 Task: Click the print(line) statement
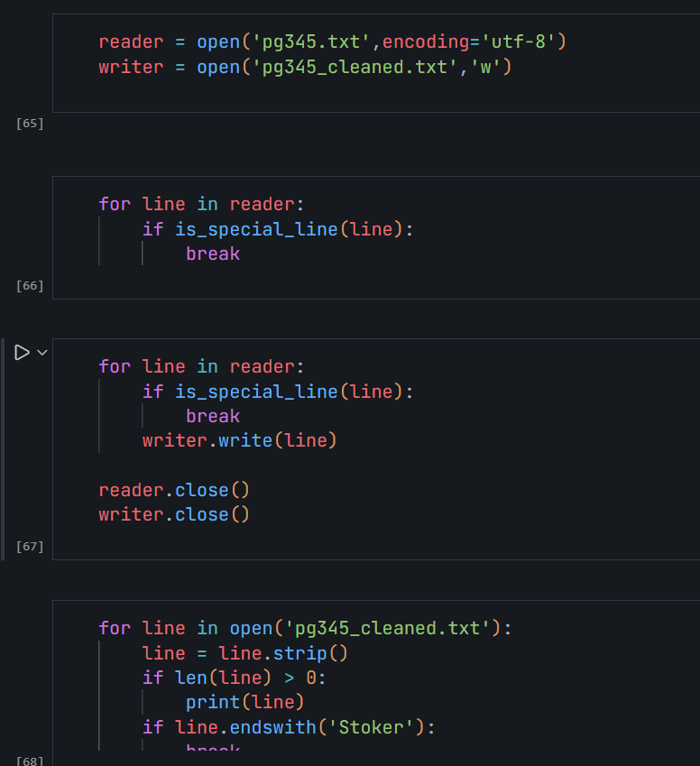(x=244, y=703)
